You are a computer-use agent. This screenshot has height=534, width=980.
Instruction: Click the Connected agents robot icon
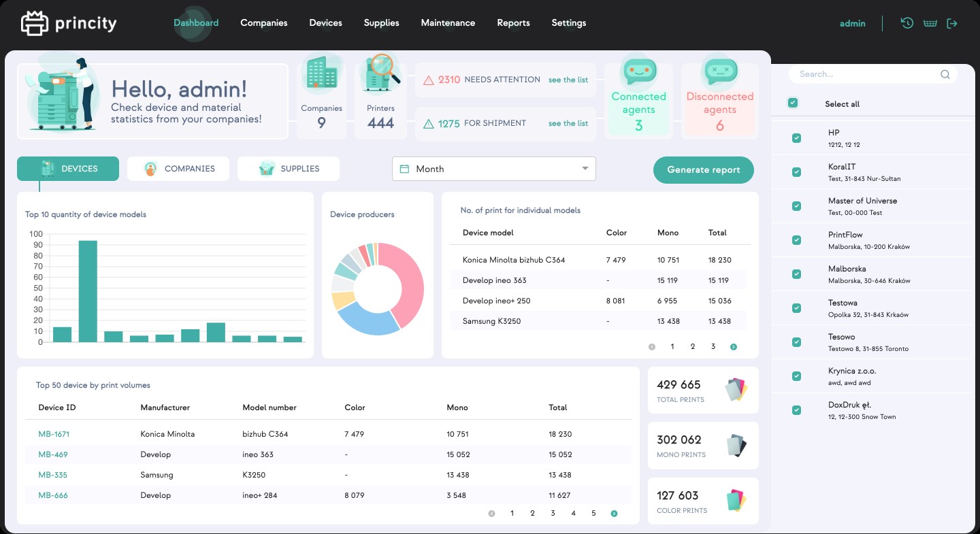(x=639, y=70)
